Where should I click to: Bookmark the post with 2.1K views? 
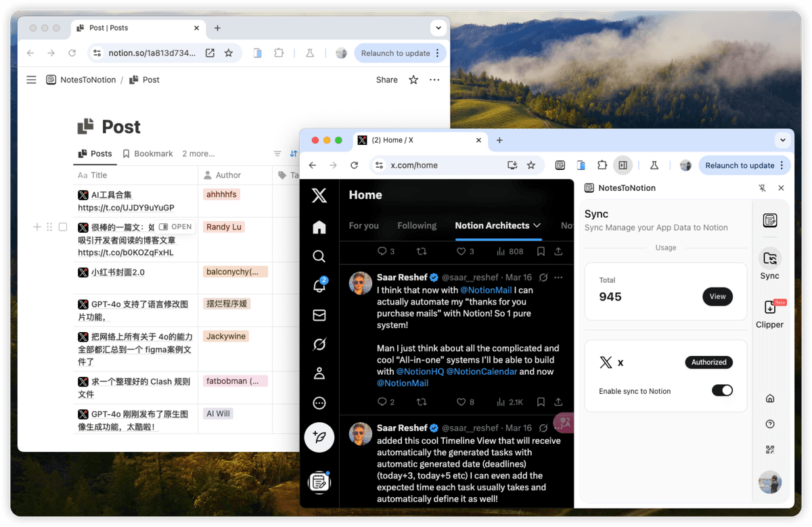coord(541,402)
